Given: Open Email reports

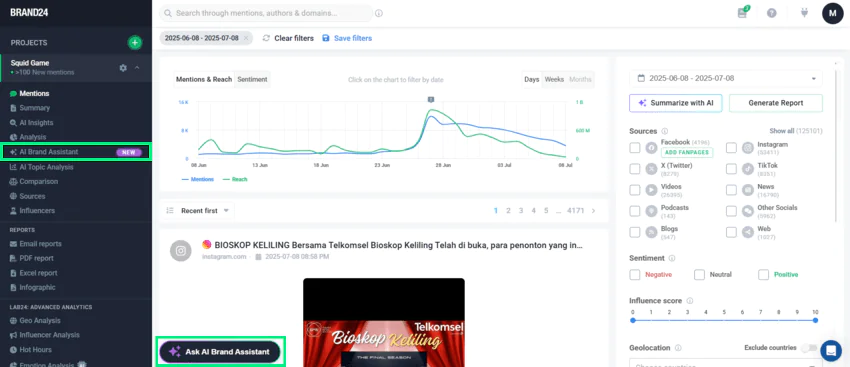Looking at the screenshot, I should pos(40,244).
